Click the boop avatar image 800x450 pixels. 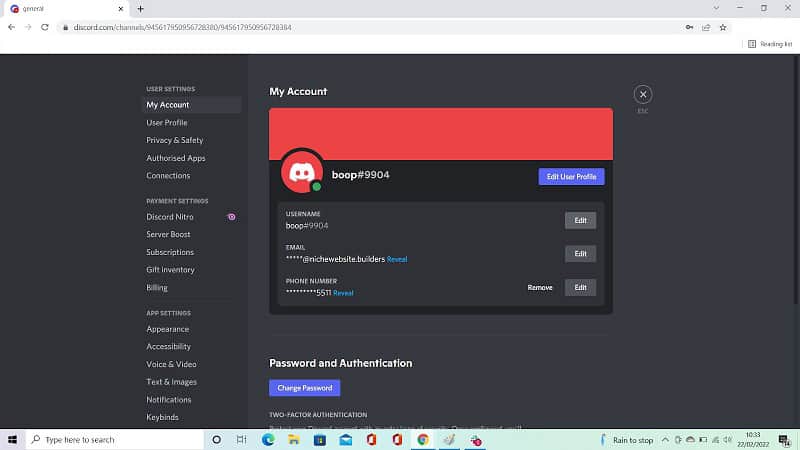[x=302, y=172]
